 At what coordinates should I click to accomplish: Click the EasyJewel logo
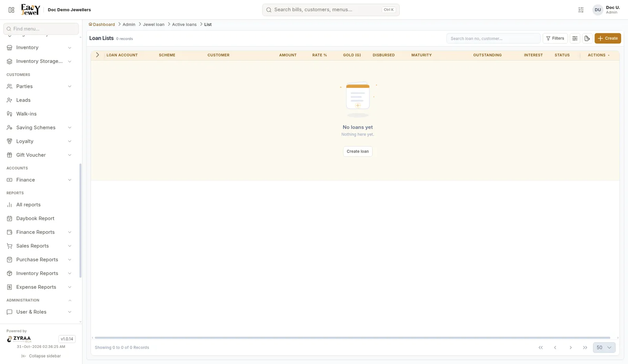pyautogui.click(x=31, y=10)
